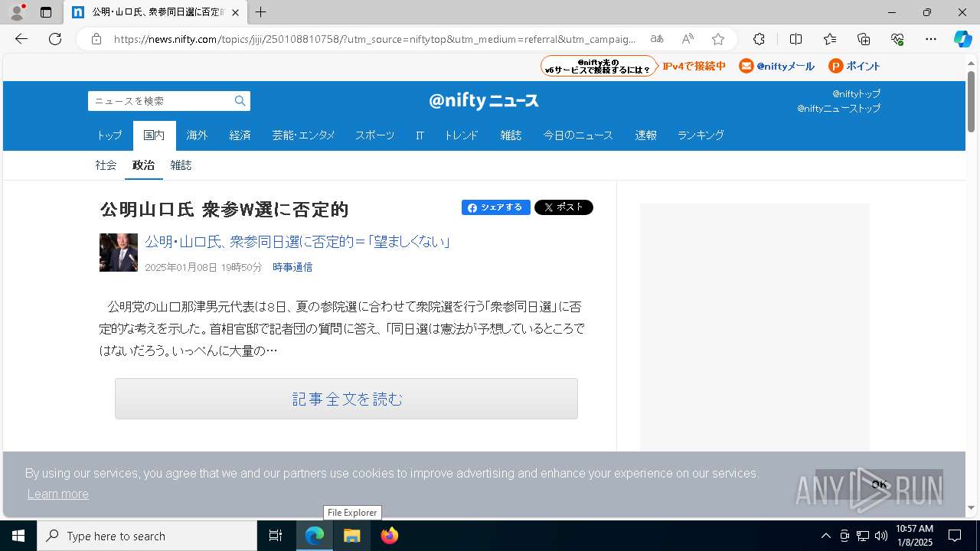Open the Collections icon
This screenshot has height=551, width=980.
click(864, 39)
